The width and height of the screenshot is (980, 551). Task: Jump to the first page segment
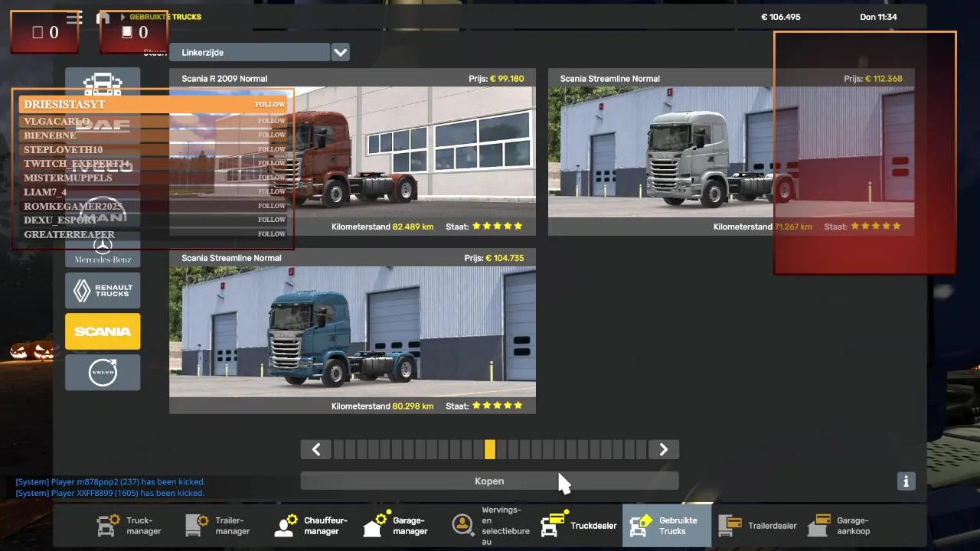[339, 449]
